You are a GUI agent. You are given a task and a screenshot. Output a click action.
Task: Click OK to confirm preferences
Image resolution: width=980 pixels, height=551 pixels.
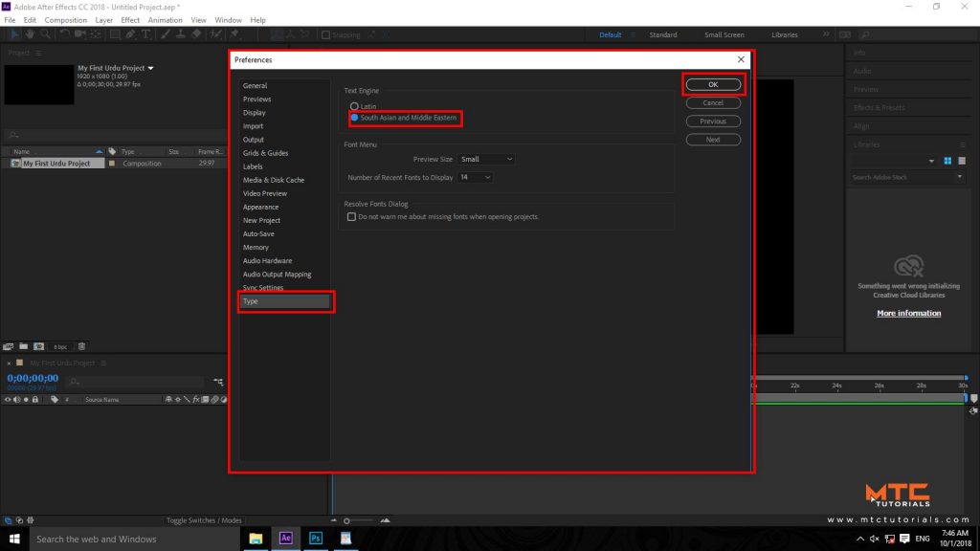tap(713, 84)
